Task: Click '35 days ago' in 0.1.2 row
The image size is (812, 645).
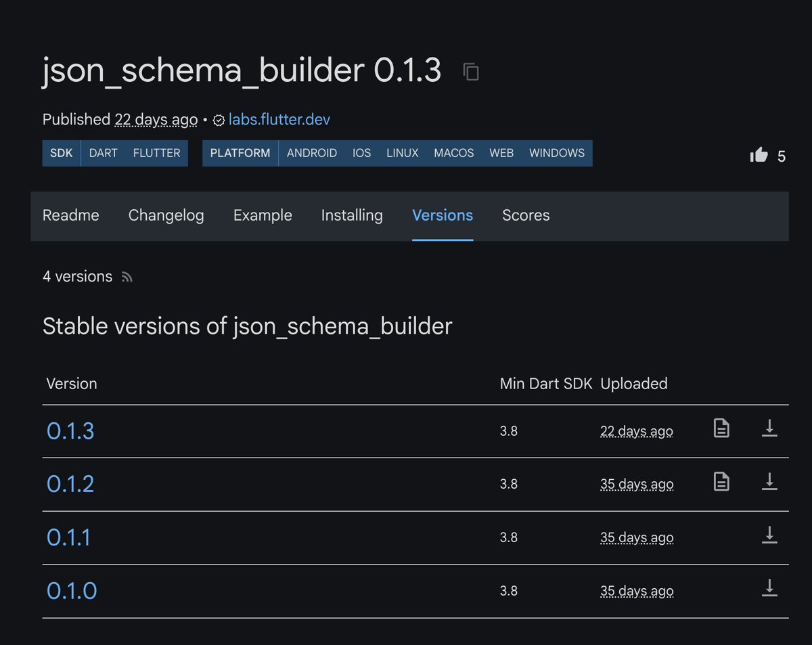Action: [637, 485]
